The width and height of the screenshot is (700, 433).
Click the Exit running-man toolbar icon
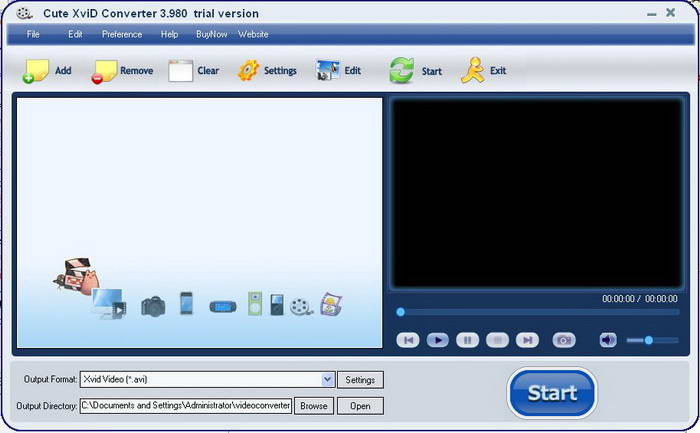(473, 71)
